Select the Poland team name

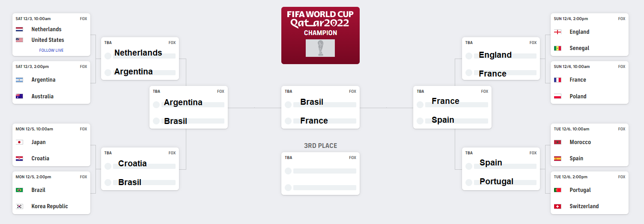[x=578, y=97]
